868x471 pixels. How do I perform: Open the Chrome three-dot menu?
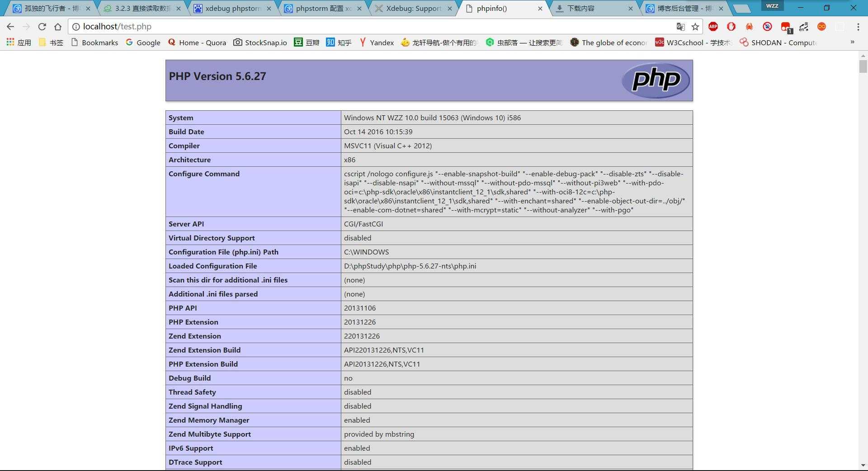[x=858, y=27]
